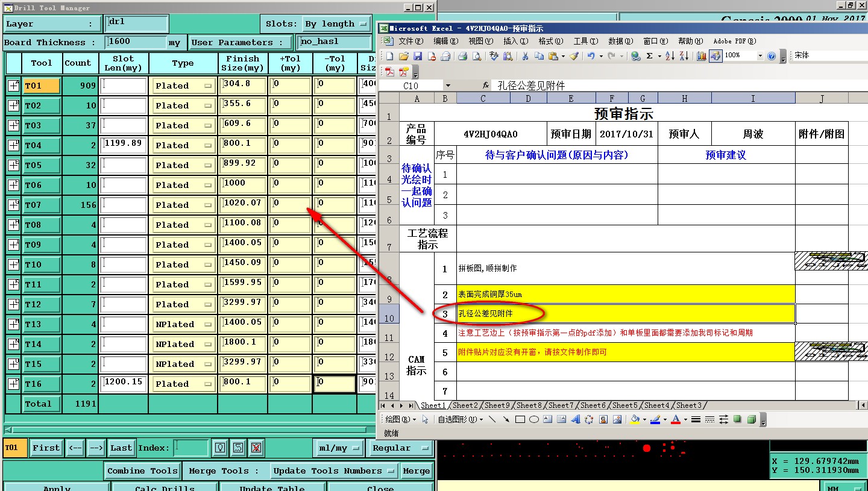Switch to the Sheet2 tab
Screen dimensions: 868x491
click(x=465, y=405)
